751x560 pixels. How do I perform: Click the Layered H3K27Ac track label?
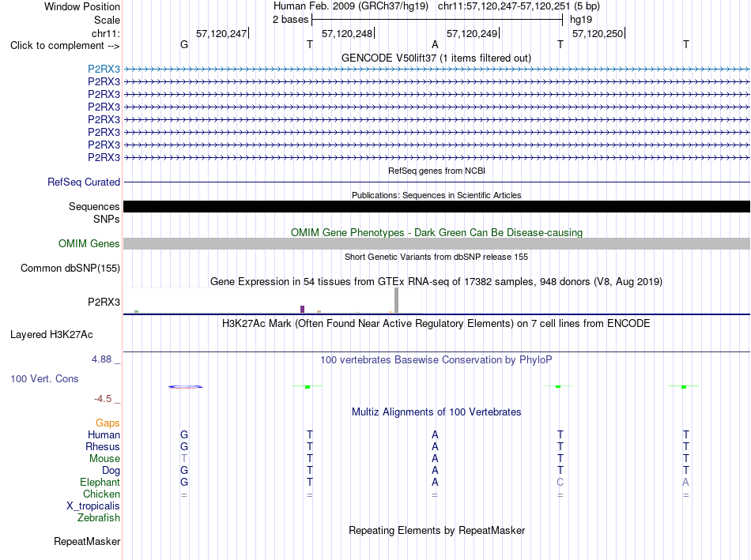[x=51, y=335]
